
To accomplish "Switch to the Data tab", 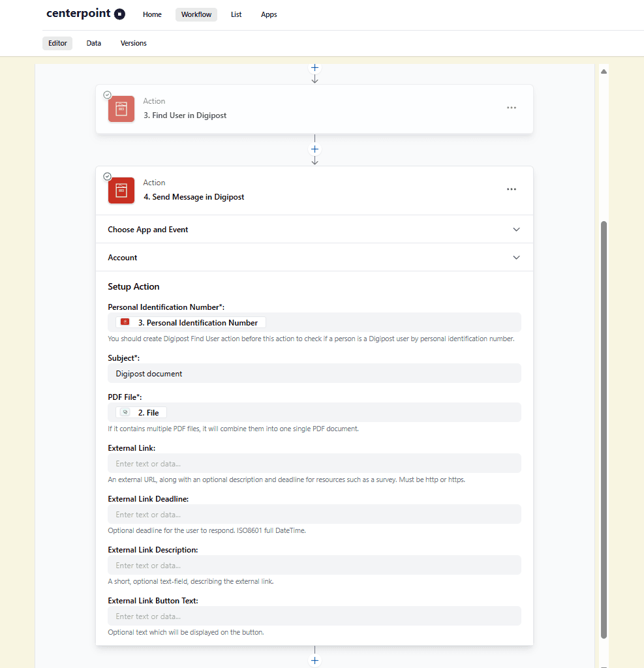I will coord(93,43).
